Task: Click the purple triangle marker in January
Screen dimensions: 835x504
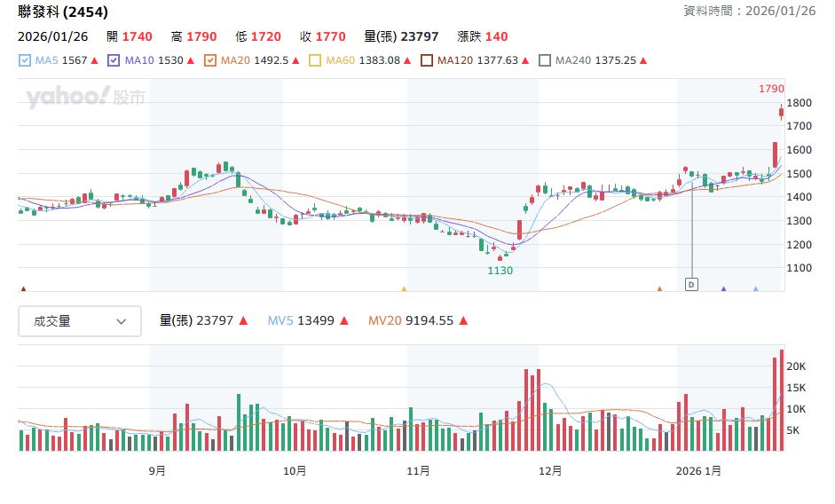Action: tap(723, 288)
